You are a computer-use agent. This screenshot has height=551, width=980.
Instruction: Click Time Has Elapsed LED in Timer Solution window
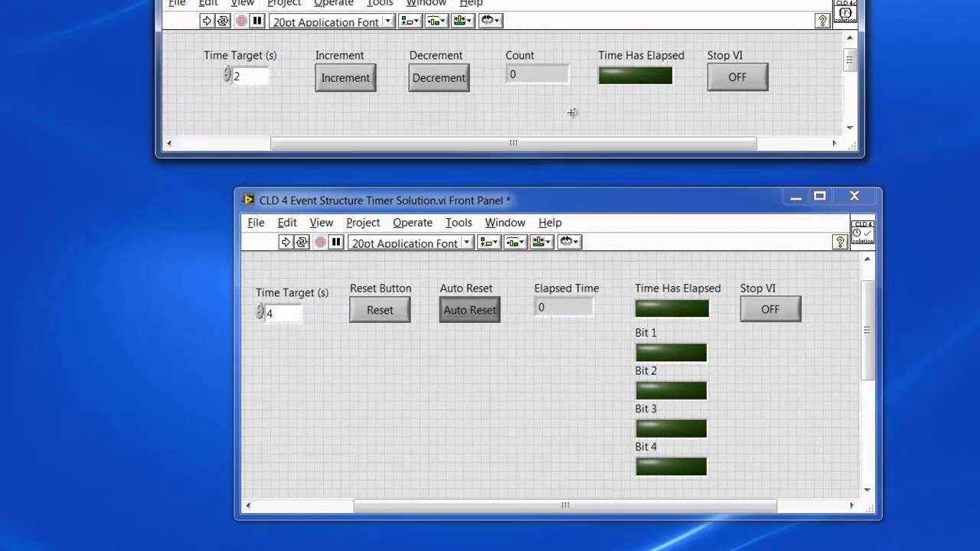click(x=671, y=308)
